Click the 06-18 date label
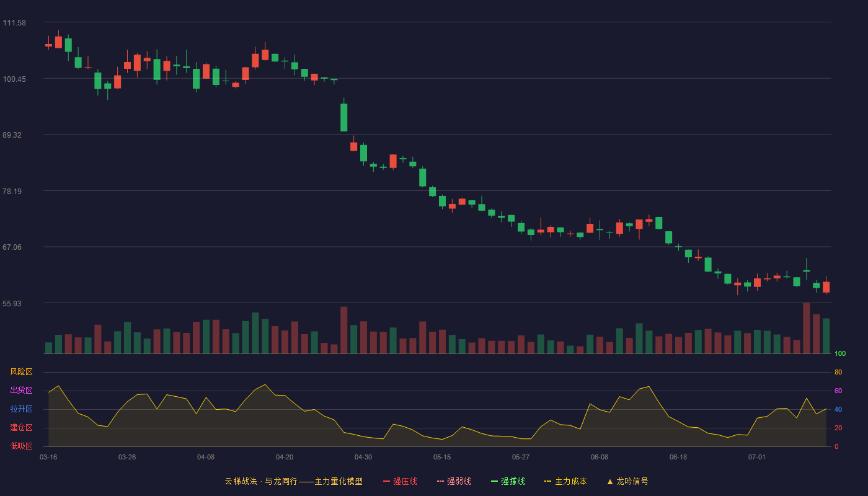 pos(678,457)
